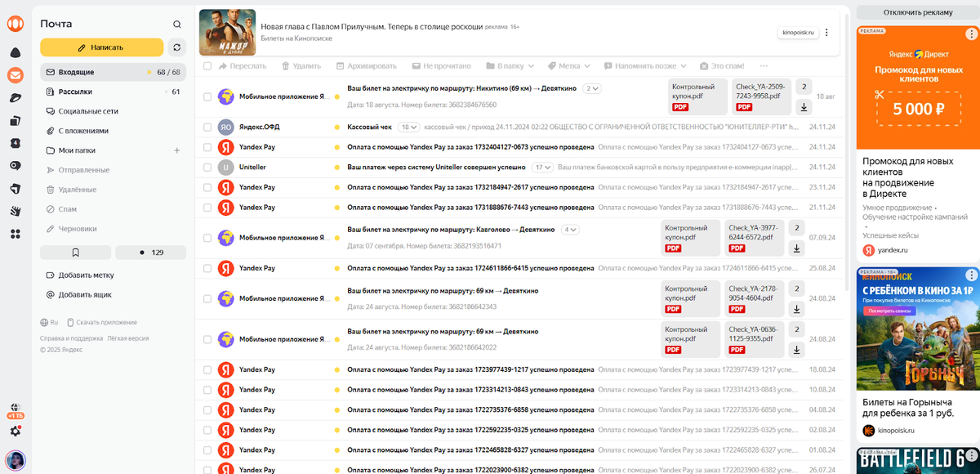The height and width of the screenshot is (474, 980).
Task: Refresh the mailbox with the circular arrows button
Action: pyautogui.click(x=177, y=47)
